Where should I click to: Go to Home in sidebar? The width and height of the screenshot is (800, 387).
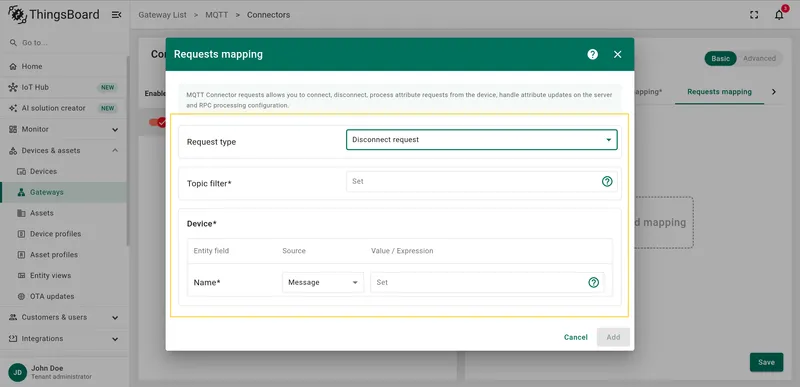coord(64,66)
